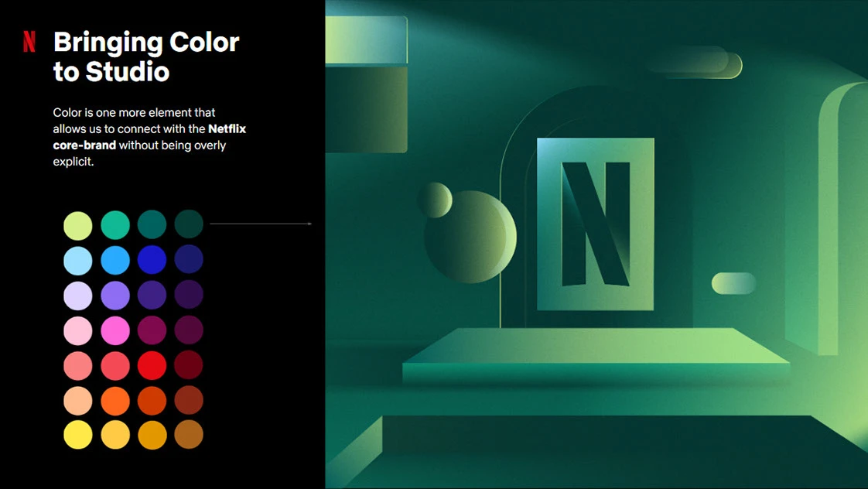Pick the darkest purple swatch
Viewport: 868px width, 489px height.
(x=189, y=294)
